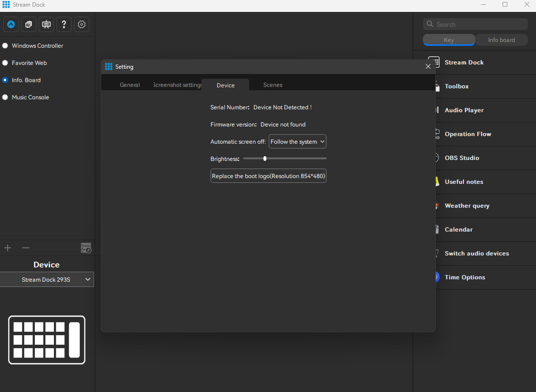Open settings gear icon in toolbar

click(x=81, y=24)
